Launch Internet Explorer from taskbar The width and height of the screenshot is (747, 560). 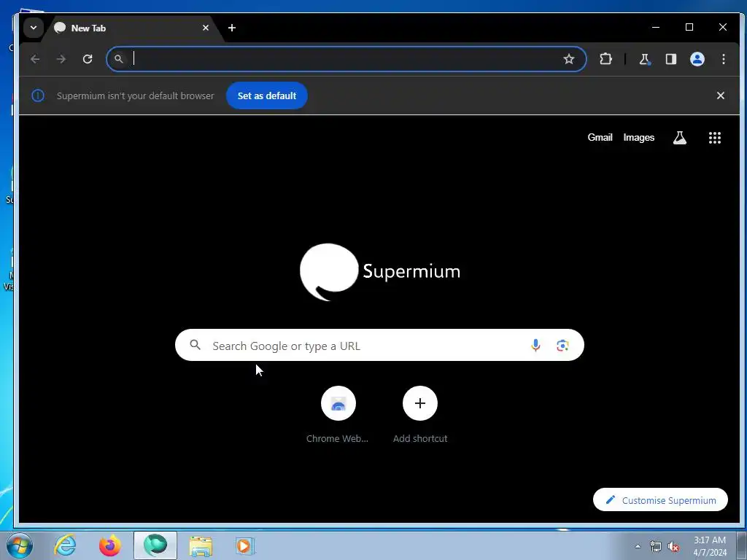pyautogui.click(x=65, y=545)
